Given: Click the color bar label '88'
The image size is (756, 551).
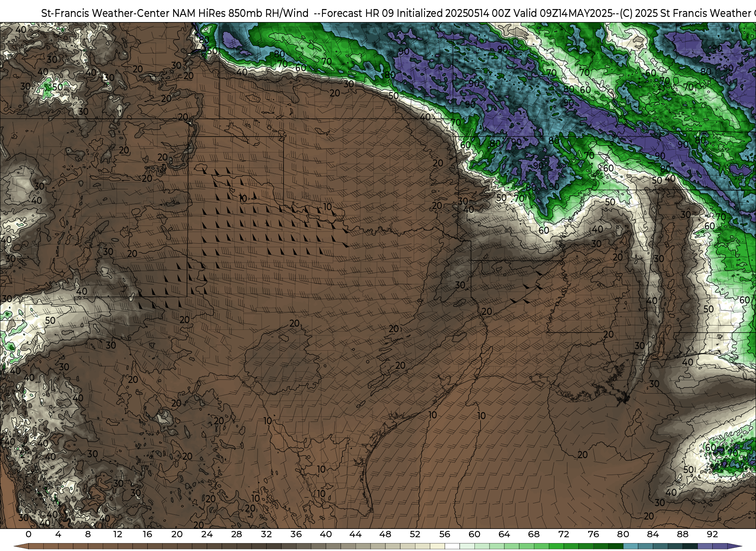Looking at the screenshot, I should click(682, 534).
